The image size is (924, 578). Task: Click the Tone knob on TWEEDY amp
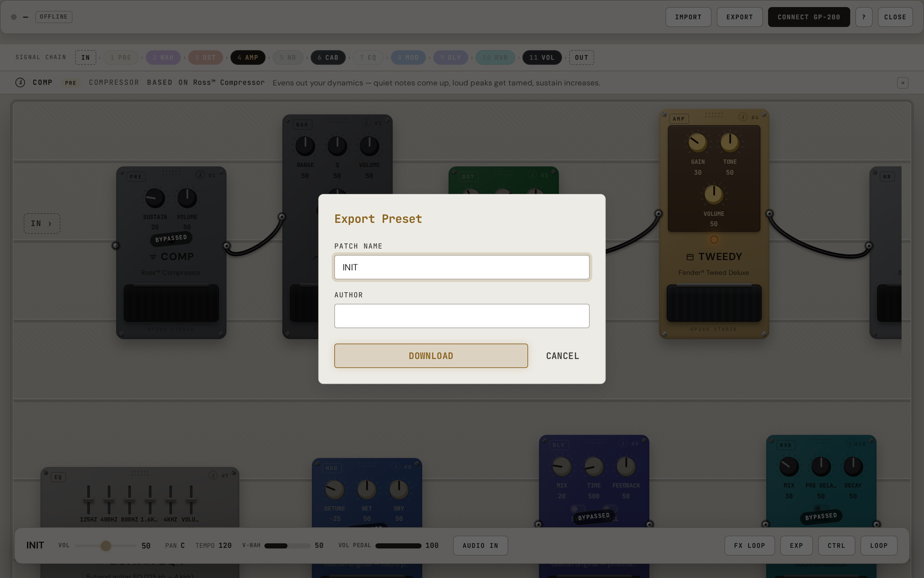730,143
